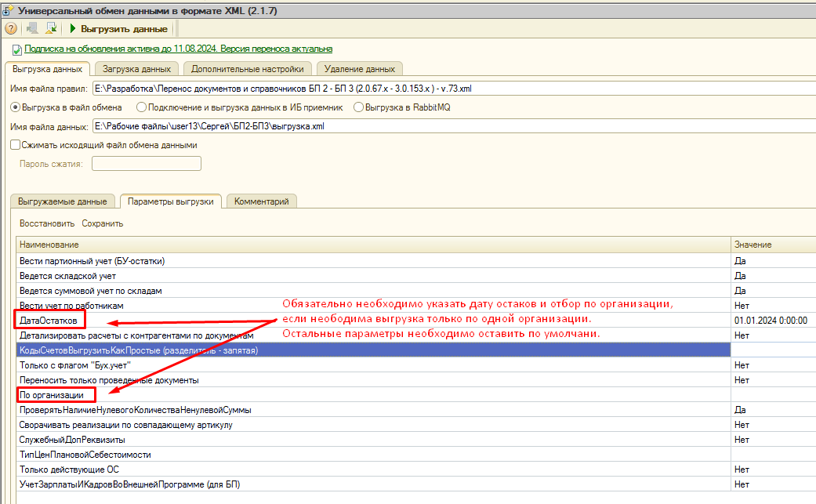
Task: Click the Восстановить button above the table
Action: pos(47,223)
